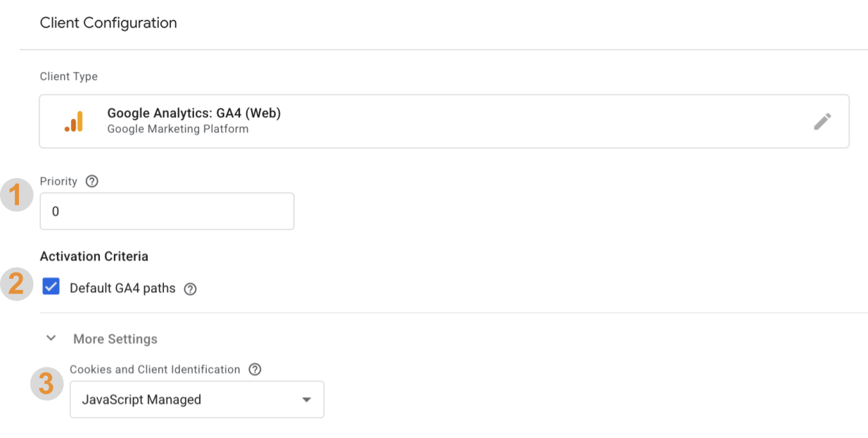Click the orange numbered badge labeled 3
Viewport: 868px width, 438px height.
[46, 384]
